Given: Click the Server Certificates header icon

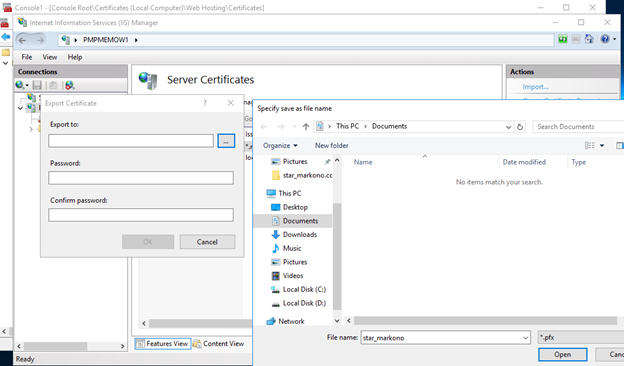Looking at the screenshot, I should (148, 80).
